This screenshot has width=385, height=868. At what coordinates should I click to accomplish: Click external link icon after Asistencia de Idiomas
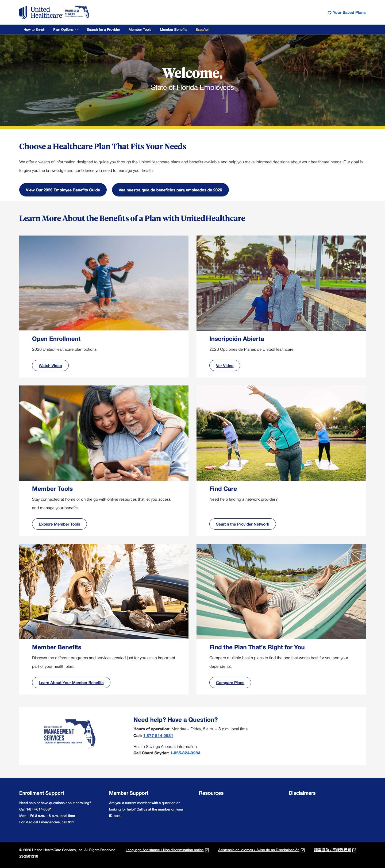[303, 850]
